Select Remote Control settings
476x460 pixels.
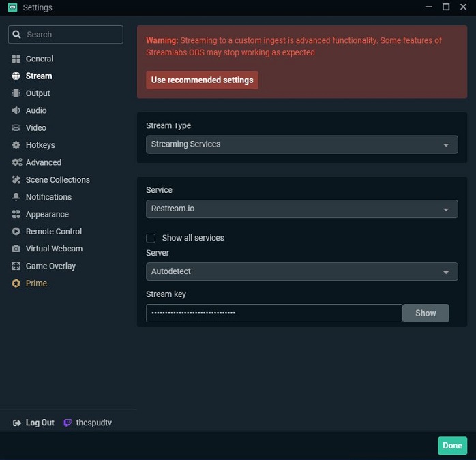[x=54, y=232]
